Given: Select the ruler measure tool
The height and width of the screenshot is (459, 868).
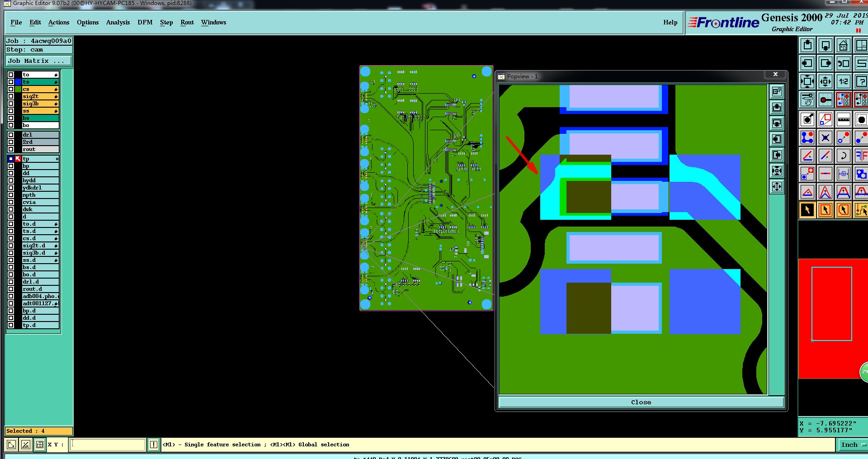Looking at the screenshot, I should pos(844,119).
